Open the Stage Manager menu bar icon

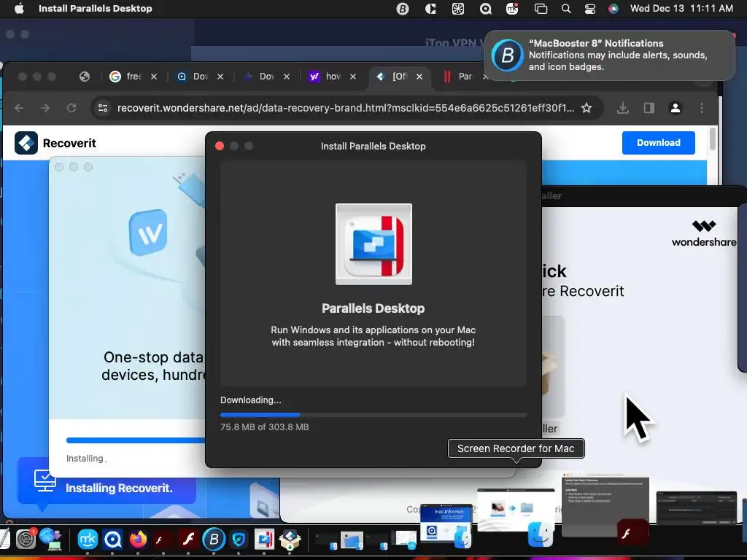point(541,9)
